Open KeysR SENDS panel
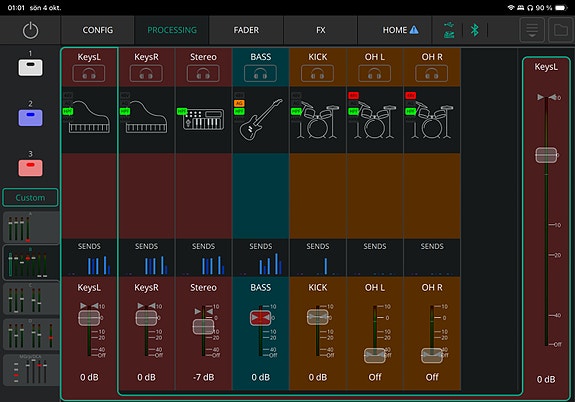Viewport: 575px width, 402px height. [x=146, y=258]
